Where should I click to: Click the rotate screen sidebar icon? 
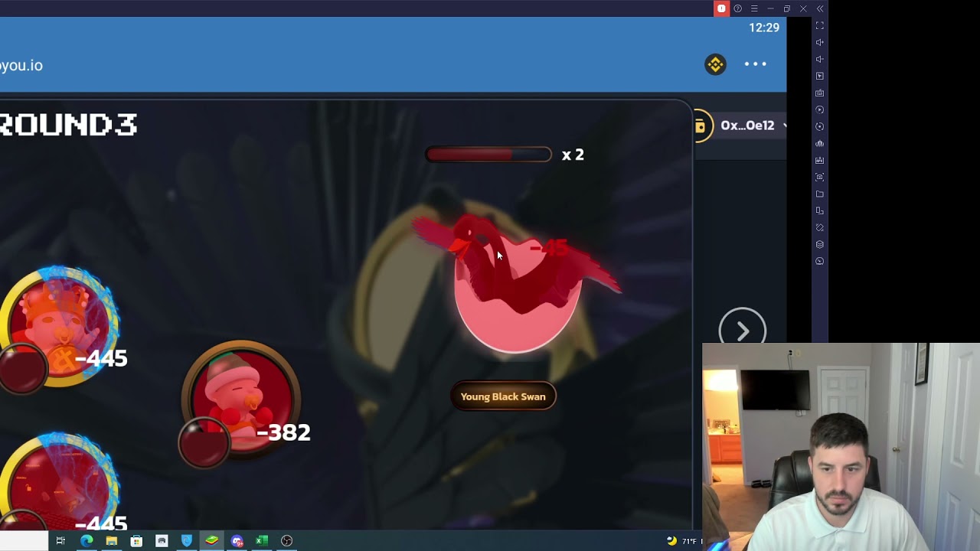(x=819, y=211)
